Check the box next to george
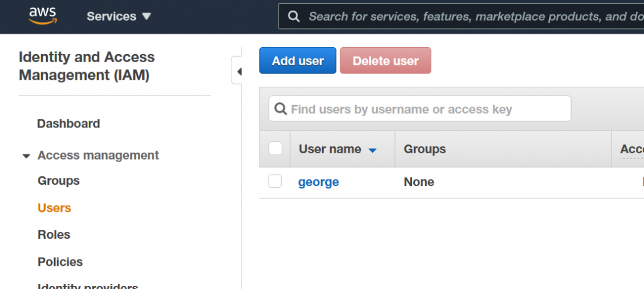 point(275,181)
